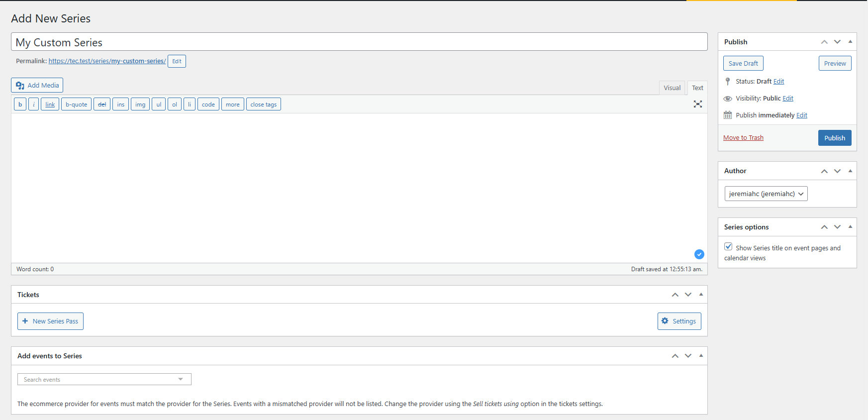Switch to the Visual editor tab
This screenshot has height=420, width=868.
[672, 88]
